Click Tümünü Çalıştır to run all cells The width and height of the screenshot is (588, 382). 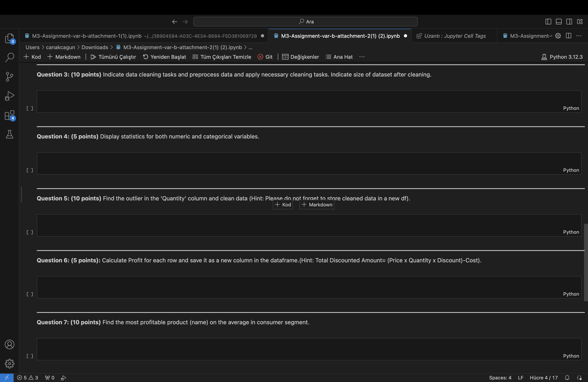click(113, 57)
